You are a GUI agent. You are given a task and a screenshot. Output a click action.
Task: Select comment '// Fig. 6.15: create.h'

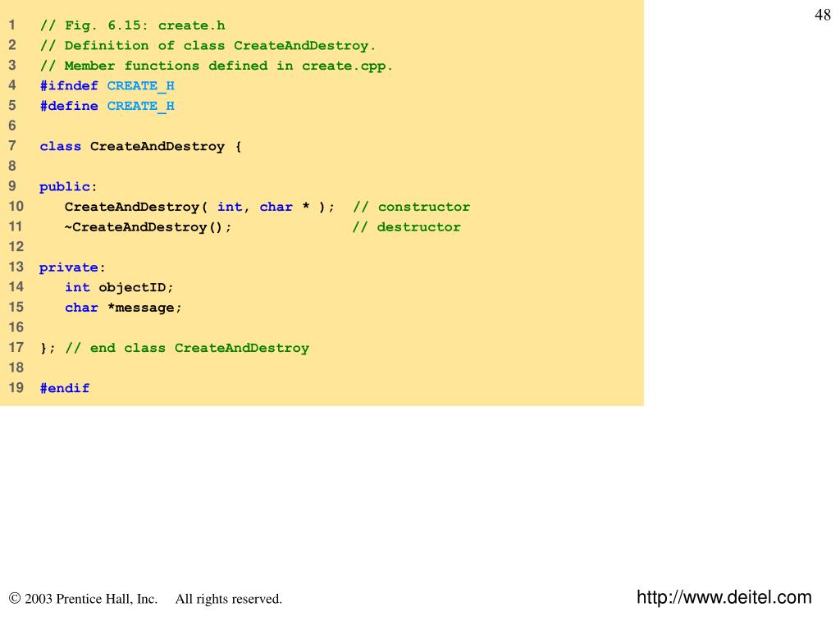pyautogui.click(x=132, y=25)
